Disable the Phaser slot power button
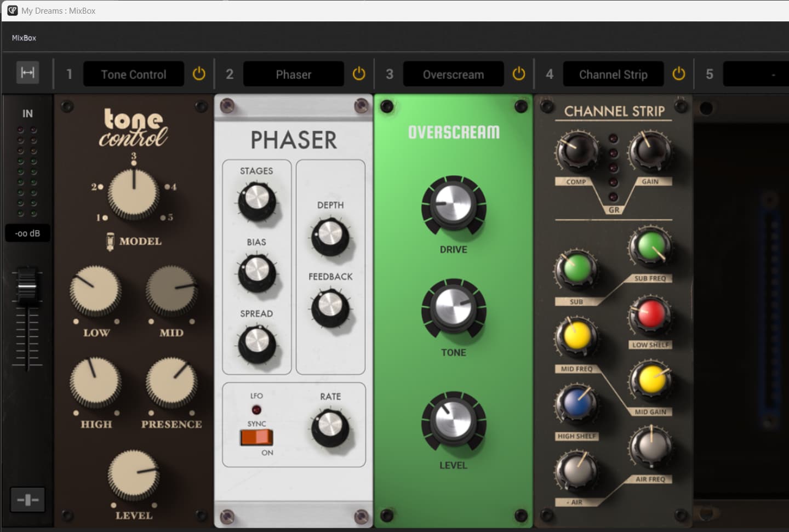789x532 pixels. [x=359, y=73]
